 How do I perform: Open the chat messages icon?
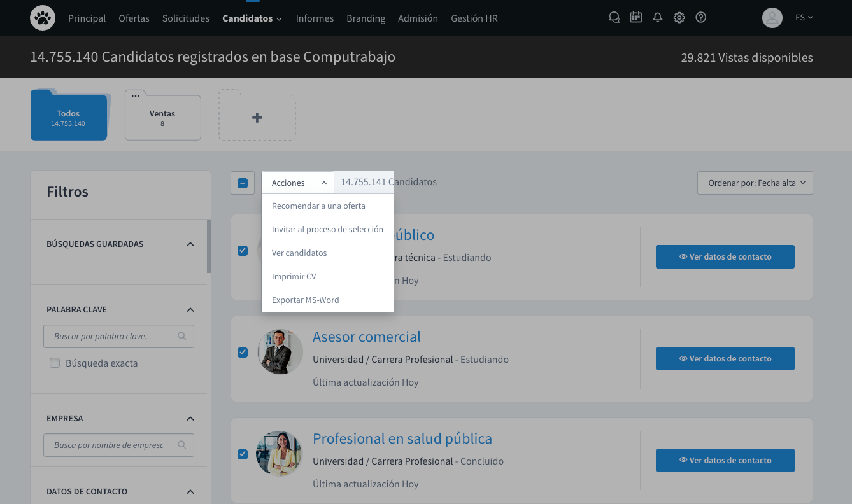[x=614, y=18]
